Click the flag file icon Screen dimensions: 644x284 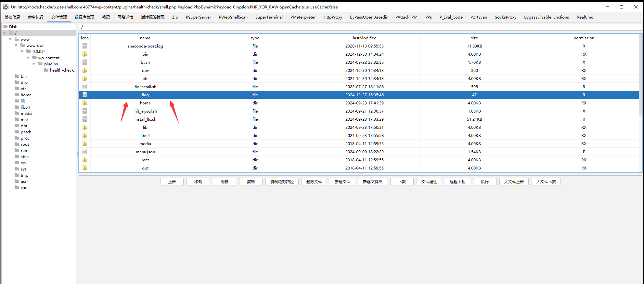(x=84, y=95)
